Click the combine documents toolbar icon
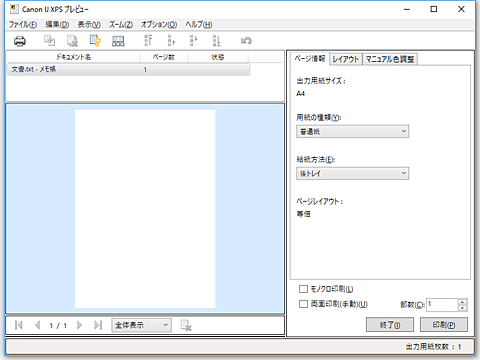Viewport: 480px width, 360px height. 50,41
